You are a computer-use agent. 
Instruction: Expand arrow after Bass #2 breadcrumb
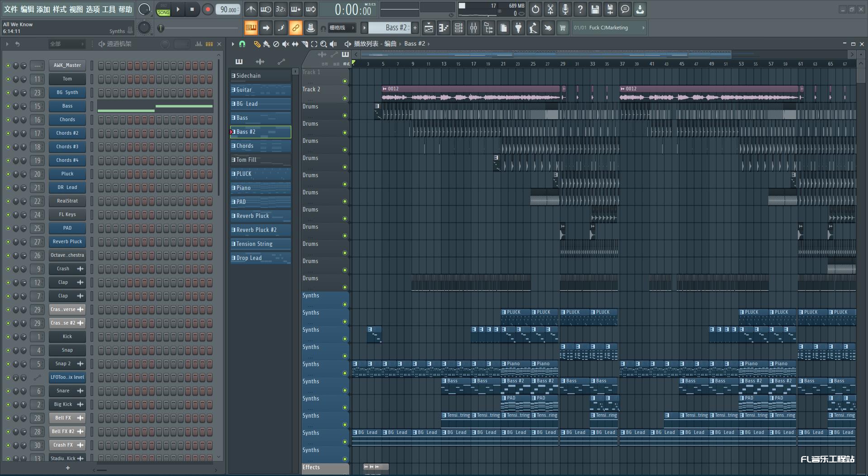point(429,44)
